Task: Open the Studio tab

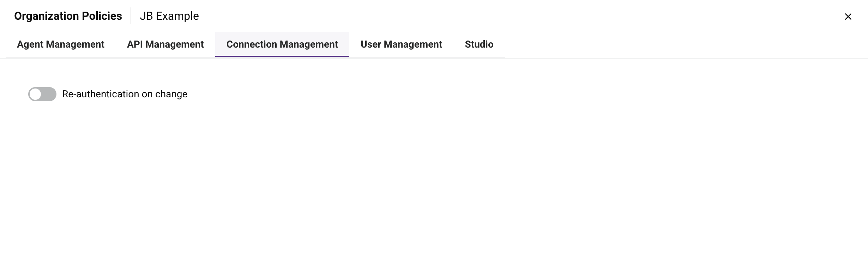Action: tap(479, 44)
